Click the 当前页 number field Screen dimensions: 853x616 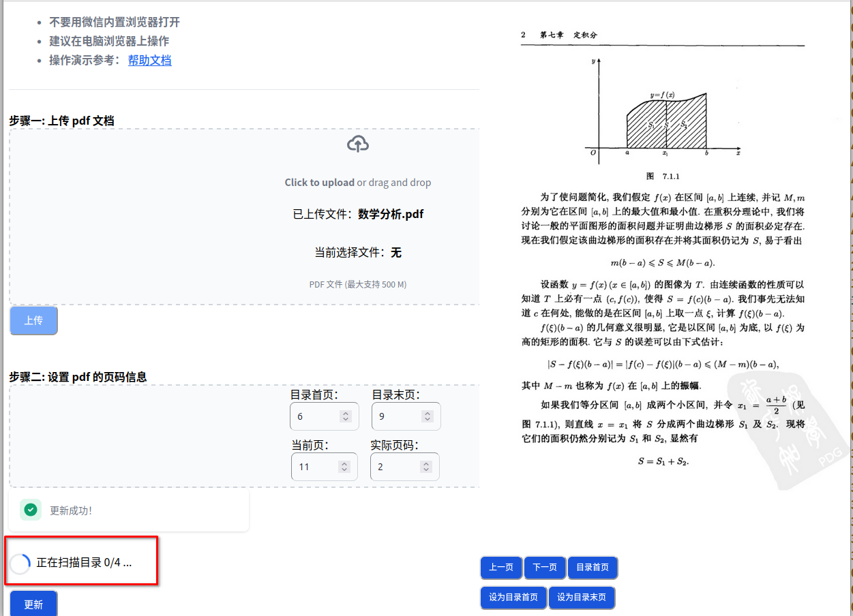pyautogui.click(x=315, y=467)
